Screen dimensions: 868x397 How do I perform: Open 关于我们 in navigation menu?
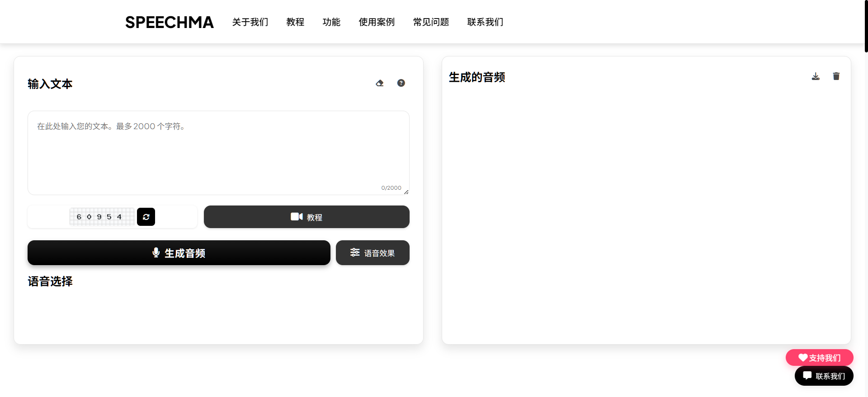(250, 22)
